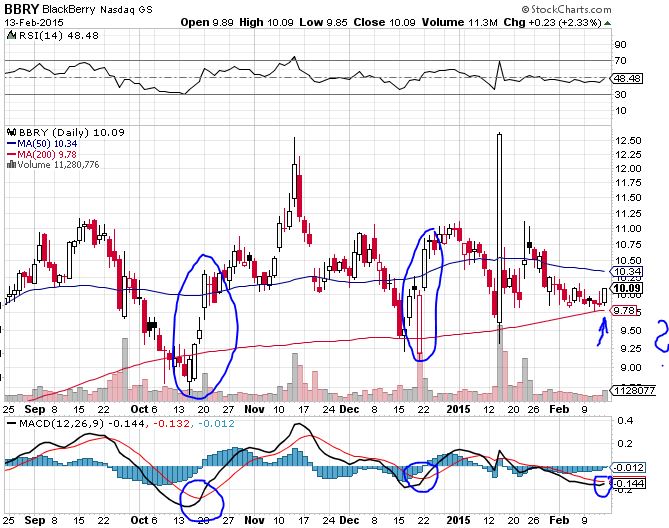Click the Volume 11,280,776 legend entry
669x528 pixels.
click(x=58, y=165)
